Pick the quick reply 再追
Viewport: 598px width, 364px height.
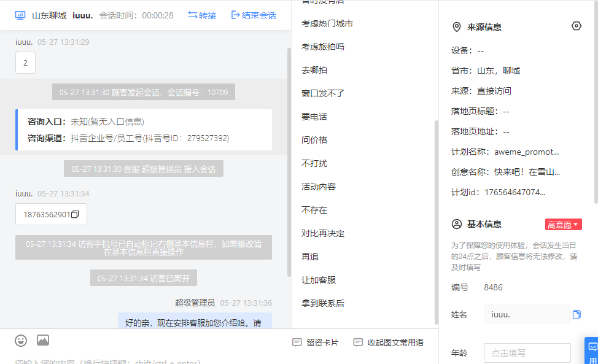coord(309,257)
